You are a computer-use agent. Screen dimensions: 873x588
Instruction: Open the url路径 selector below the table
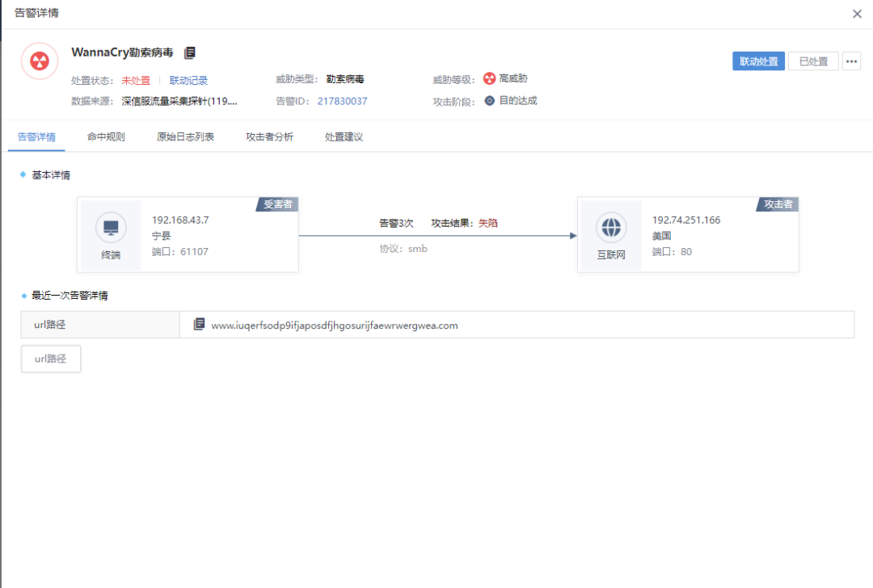[50, 359]
